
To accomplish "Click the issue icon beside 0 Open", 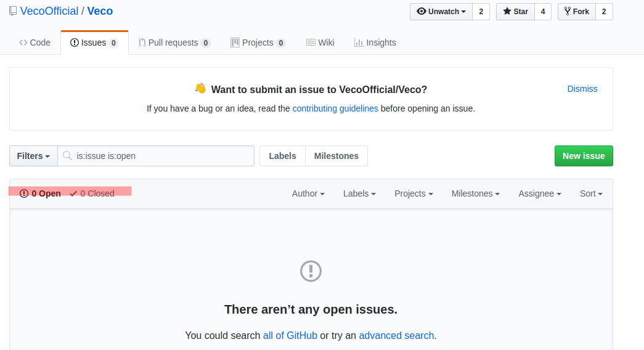I will point(24,193).
